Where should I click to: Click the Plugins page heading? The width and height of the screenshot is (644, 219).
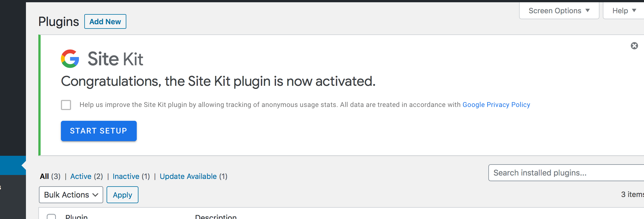coord(59,21)
